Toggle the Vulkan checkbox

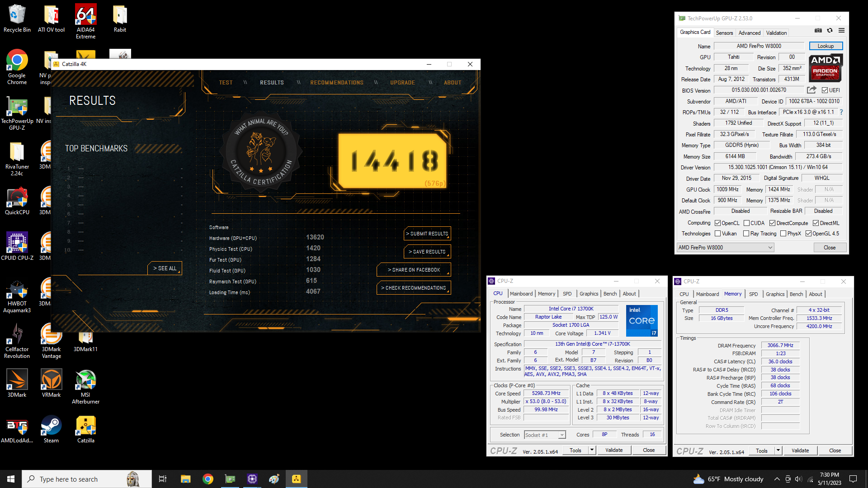(717, 234)
